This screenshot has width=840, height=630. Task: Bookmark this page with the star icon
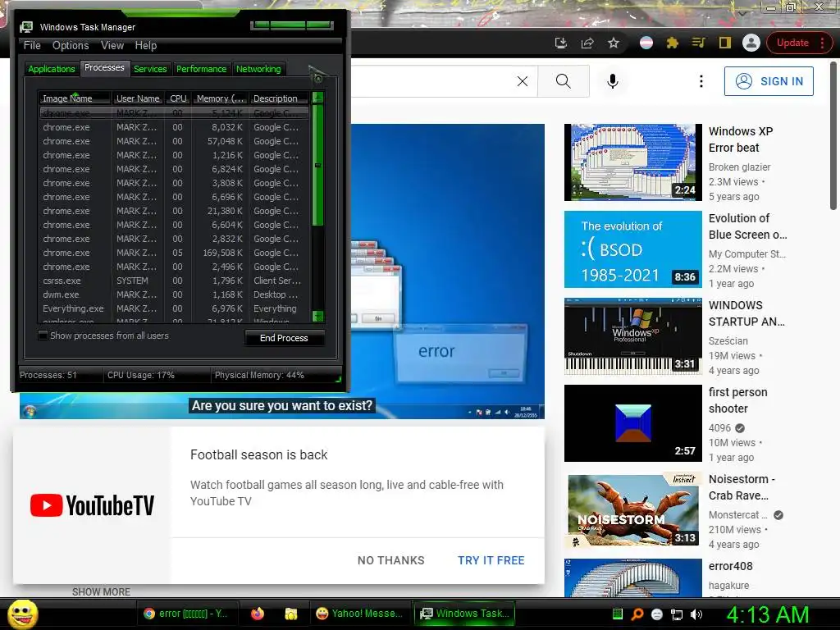coord(614,43)
